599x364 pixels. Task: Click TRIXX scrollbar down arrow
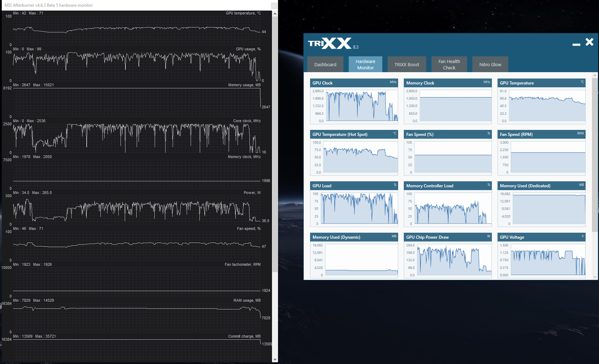tap(595, 277)
